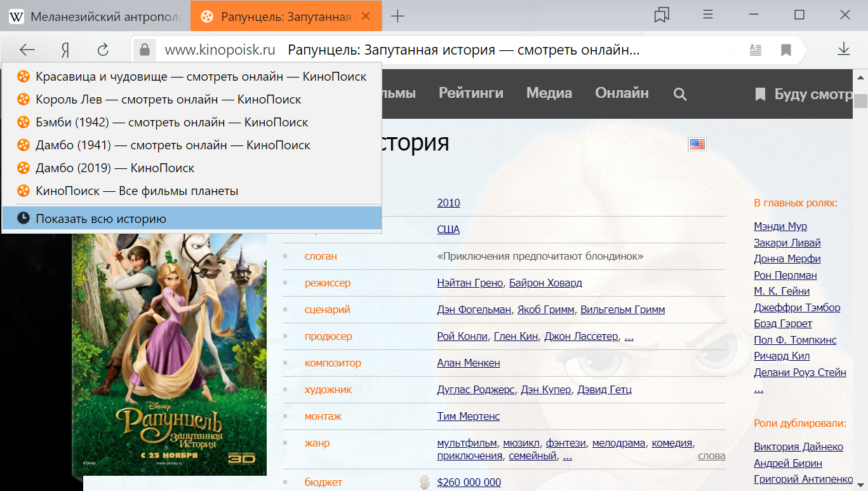
Task: Click the back arrow navigation button
Action: 27,50
